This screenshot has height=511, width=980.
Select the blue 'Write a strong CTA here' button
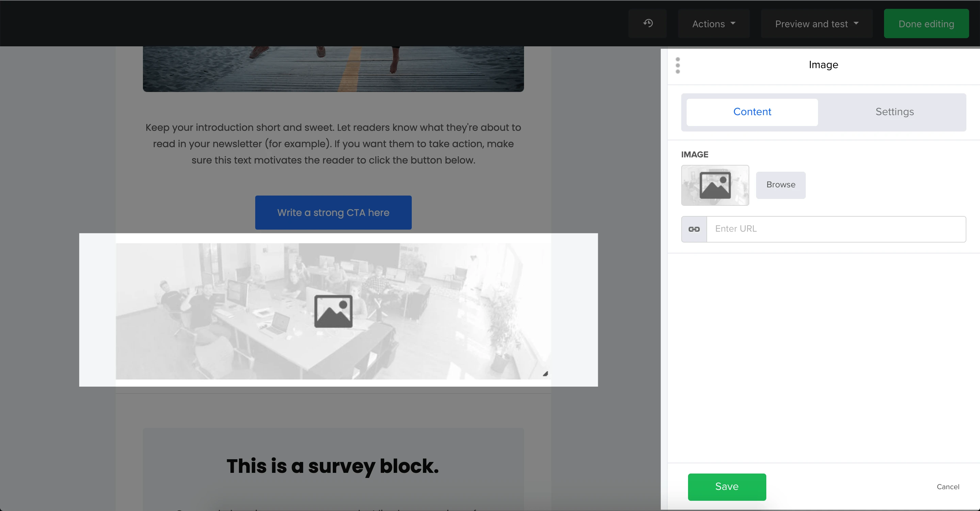[x=333, y=213]
